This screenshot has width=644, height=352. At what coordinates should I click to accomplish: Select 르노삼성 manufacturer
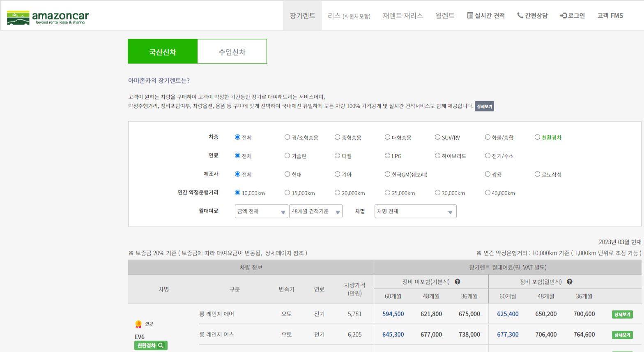pos(537,174)
